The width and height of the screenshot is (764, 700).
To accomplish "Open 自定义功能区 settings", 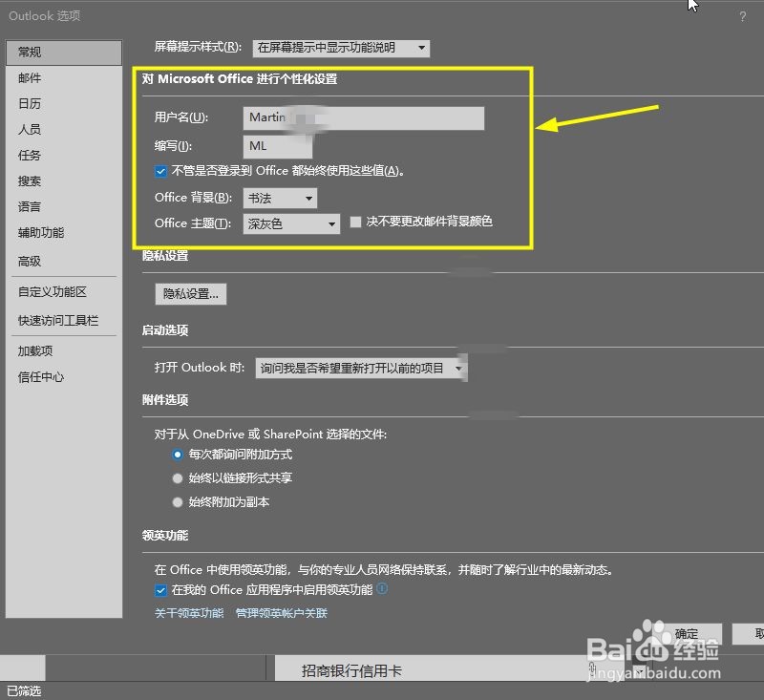I will tap(64, 292).
